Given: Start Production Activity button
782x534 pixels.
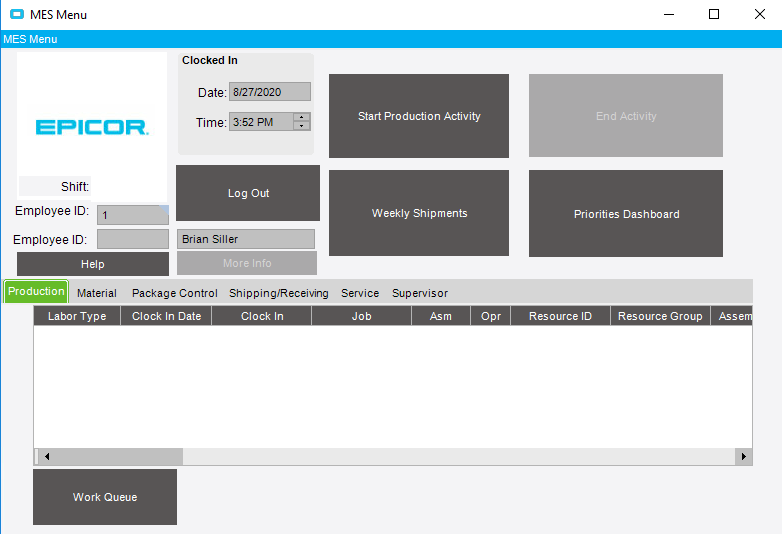Looking at the screenshot, I should (419, 116).
